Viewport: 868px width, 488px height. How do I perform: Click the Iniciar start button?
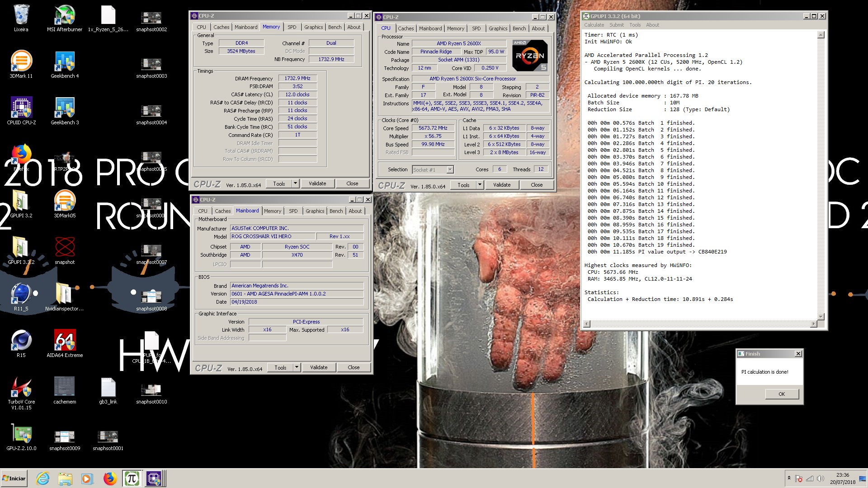pyautogui.click(x=14, y=479)
